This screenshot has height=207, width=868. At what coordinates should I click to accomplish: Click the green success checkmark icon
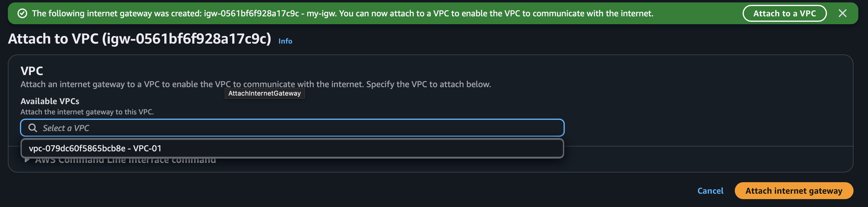[x=22, y=14]
